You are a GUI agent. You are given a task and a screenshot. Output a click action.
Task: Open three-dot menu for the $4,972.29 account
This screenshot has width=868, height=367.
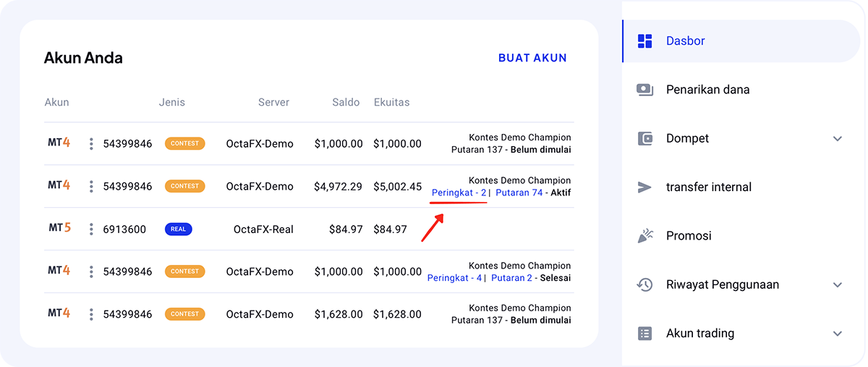click(x=91, y=187)
